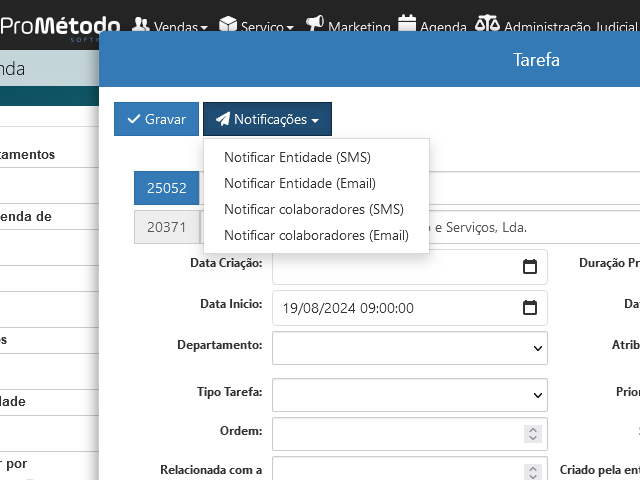The image size is (640, 480).
Task: Adjust the Ordem field stepper arrows
Action: (x=533, y=434)
